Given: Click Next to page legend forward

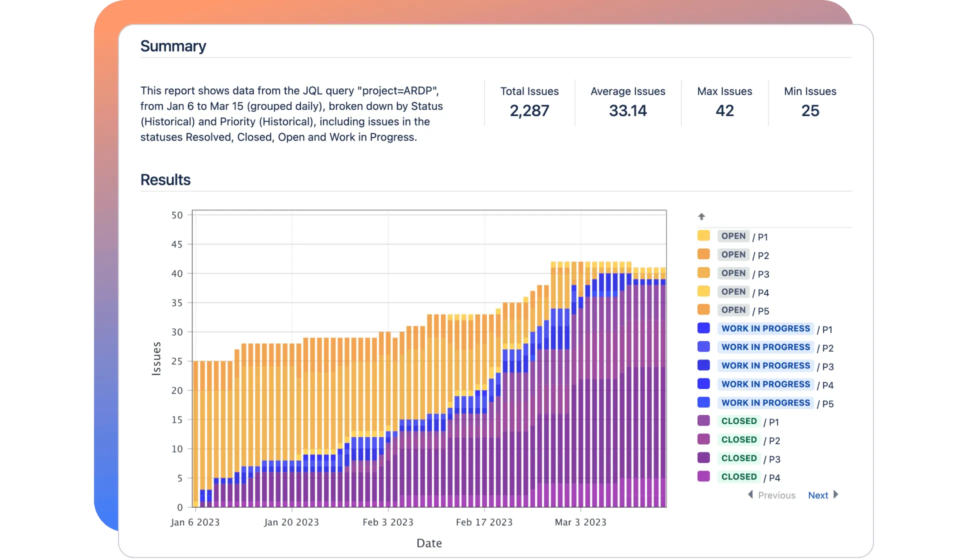Looking at the screenshot, I should (818, 495).
